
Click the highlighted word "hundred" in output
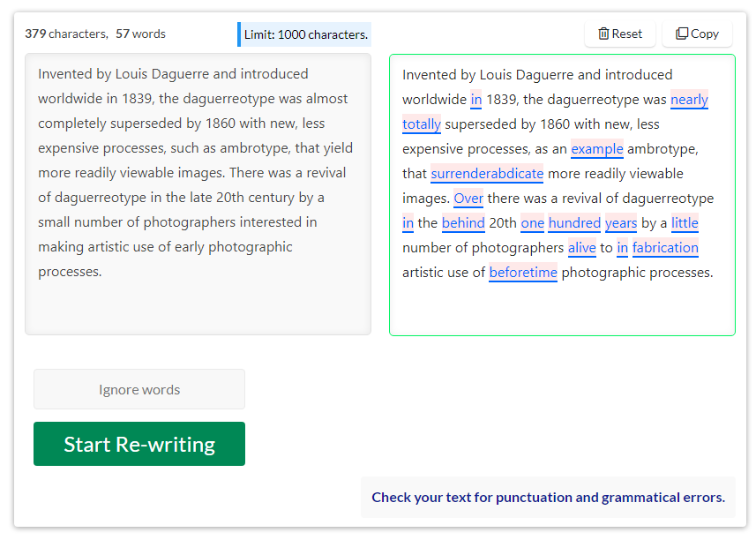(574, 222)
